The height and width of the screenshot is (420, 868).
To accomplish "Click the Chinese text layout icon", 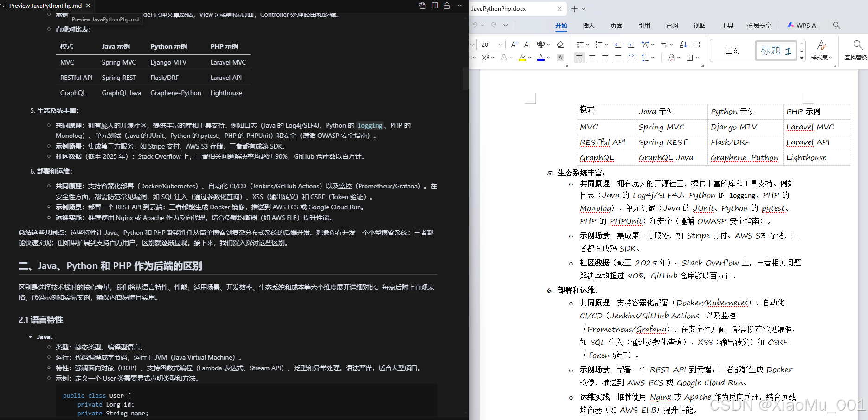I will pyautogui.click(x=645, y=45).
